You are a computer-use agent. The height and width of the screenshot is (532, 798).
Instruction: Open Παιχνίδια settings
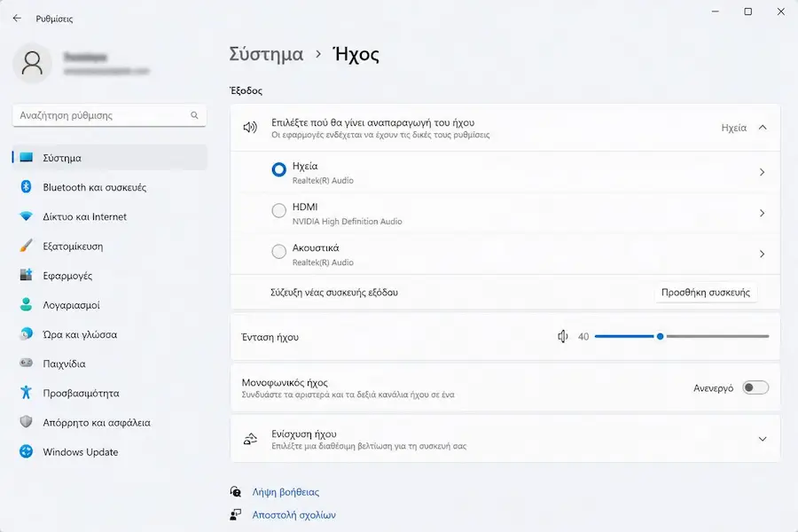(x=110, y=363)
